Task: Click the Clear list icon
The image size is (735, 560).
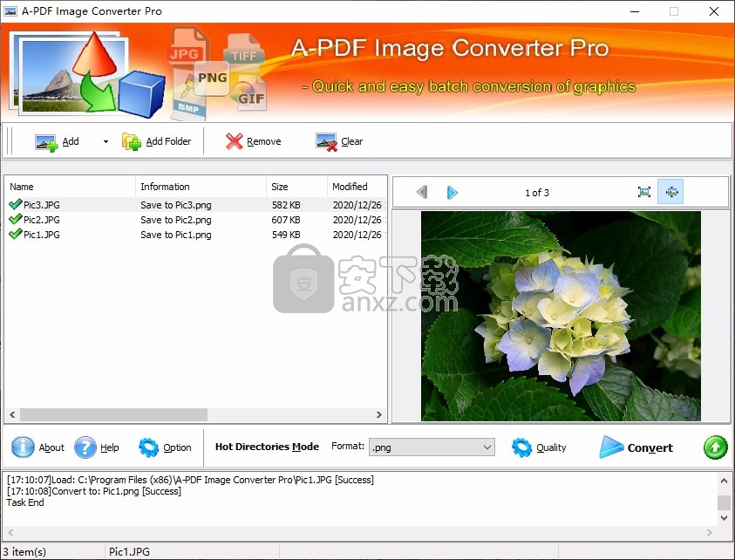Action: (326, 141)
